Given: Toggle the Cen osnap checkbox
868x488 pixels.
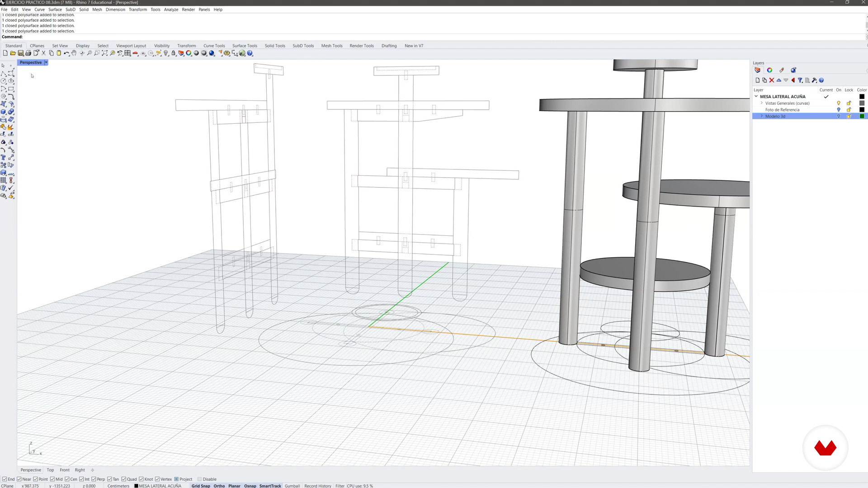Looking at the screenshot, I should [67, 479].
